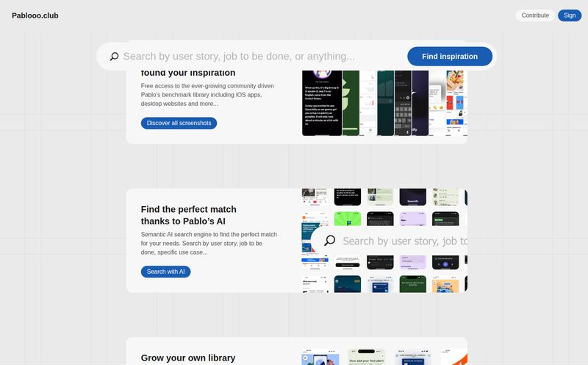Click the large magnifier icon in the AI card
This screenshot has width=588, height=365.
tap(330, 241)
